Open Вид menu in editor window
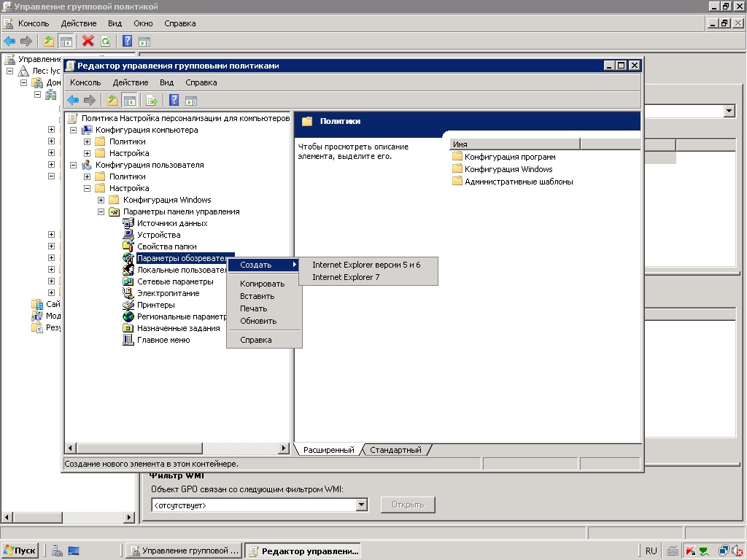Screen dimensions: 747x560 click(167, 82)
